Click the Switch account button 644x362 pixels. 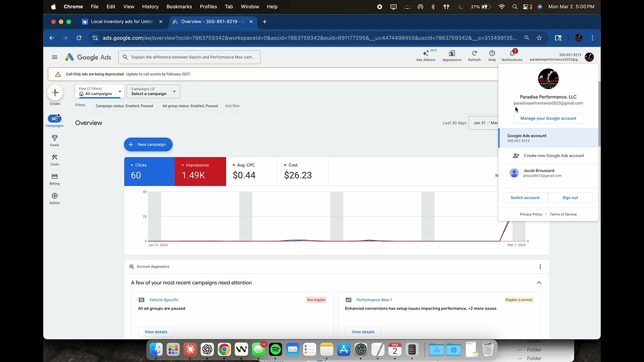point(525,198)
